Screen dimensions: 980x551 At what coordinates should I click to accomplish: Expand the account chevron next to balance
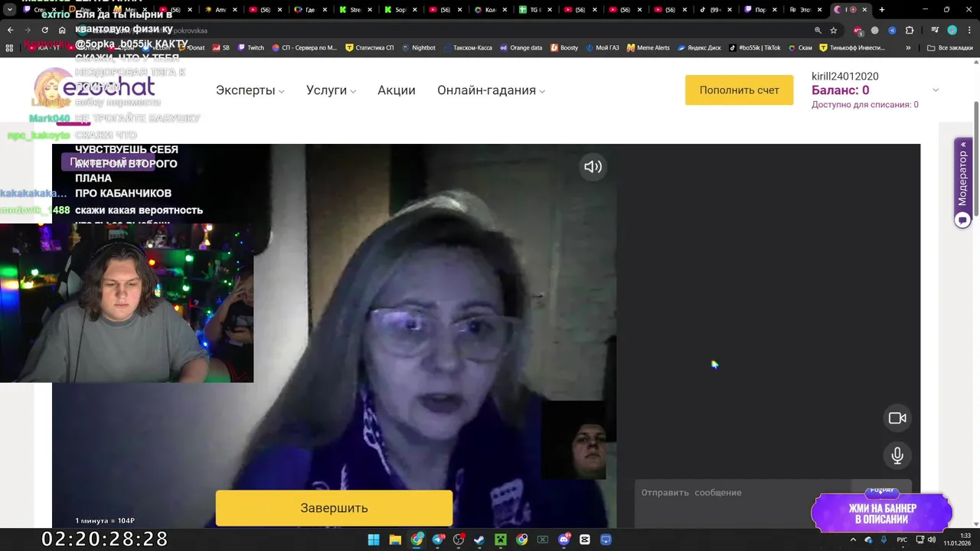click(x=935, y=90)
